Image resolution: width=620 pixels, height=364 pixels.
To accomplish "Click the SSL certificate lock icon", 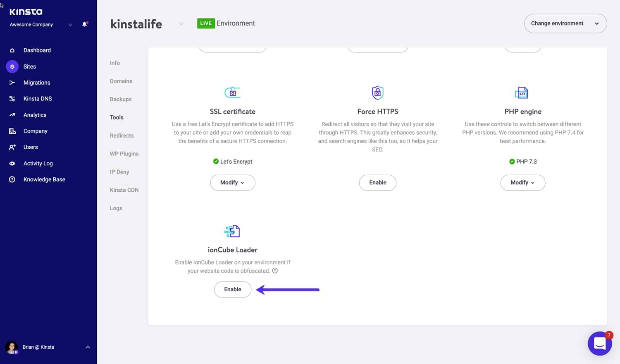I will click(x=232, y=92).
